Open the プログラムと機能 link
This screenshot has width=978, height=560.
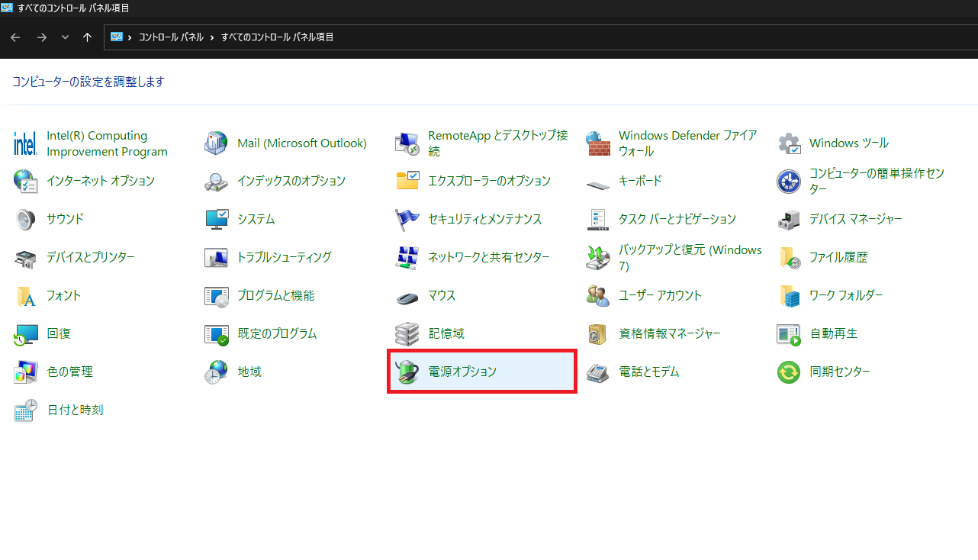tap(275, 295)
